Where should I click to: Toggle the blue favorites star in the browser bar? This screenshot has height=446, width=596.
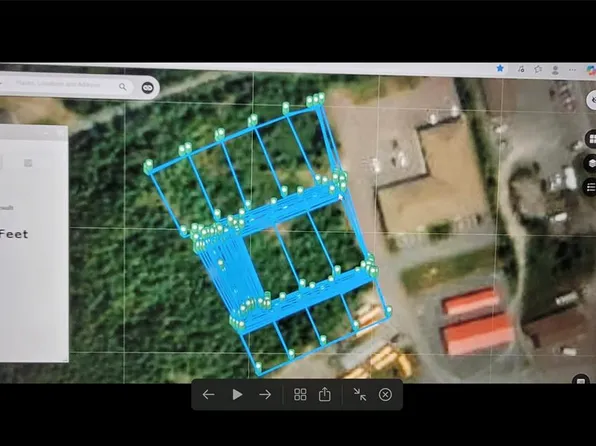500,68
